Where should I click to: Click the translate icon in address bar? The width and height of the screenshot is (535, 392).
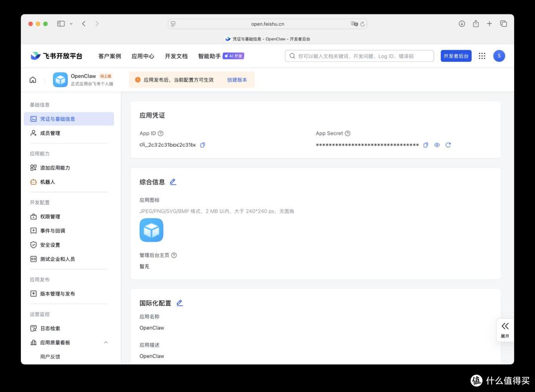[x=354, y=24]
